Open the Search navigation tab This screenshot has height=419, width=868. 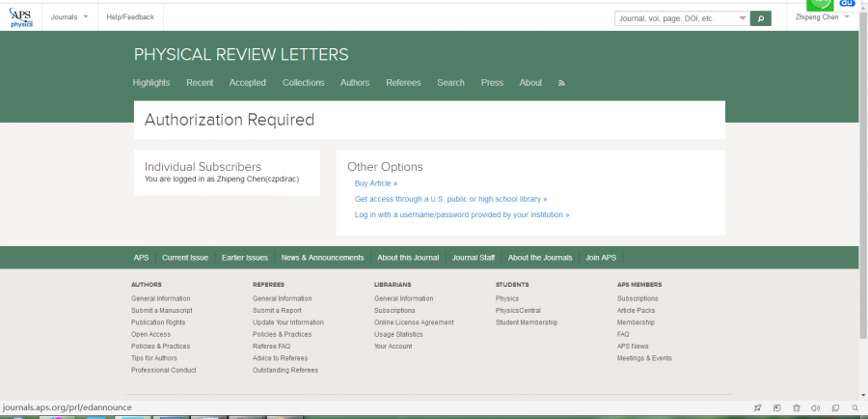point(450,83)
